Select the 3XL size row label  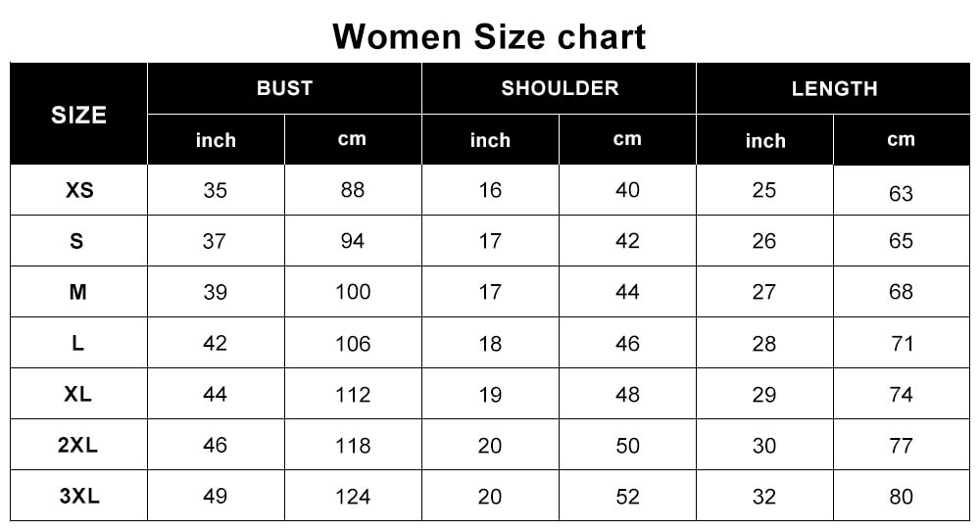click(78, 496)
